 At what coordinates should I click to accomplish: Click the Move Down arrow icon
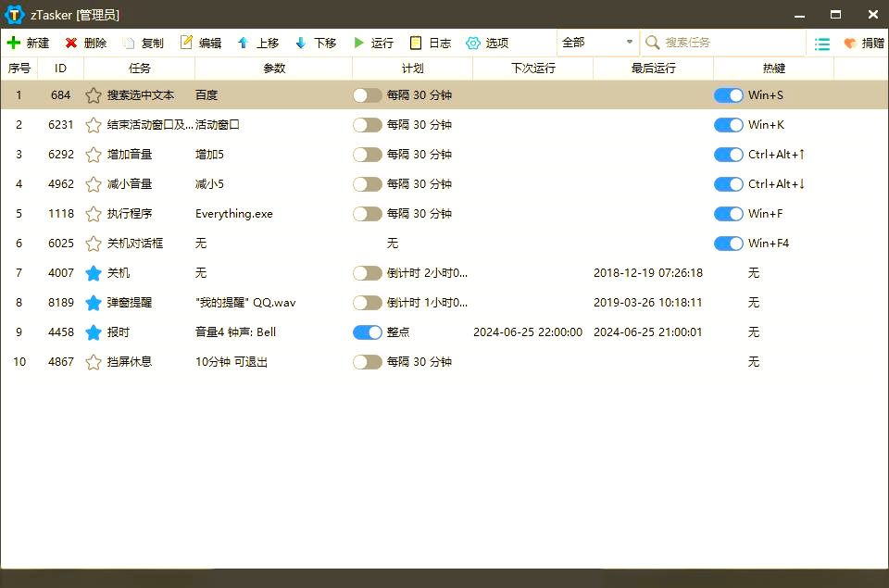click(301, 43)
